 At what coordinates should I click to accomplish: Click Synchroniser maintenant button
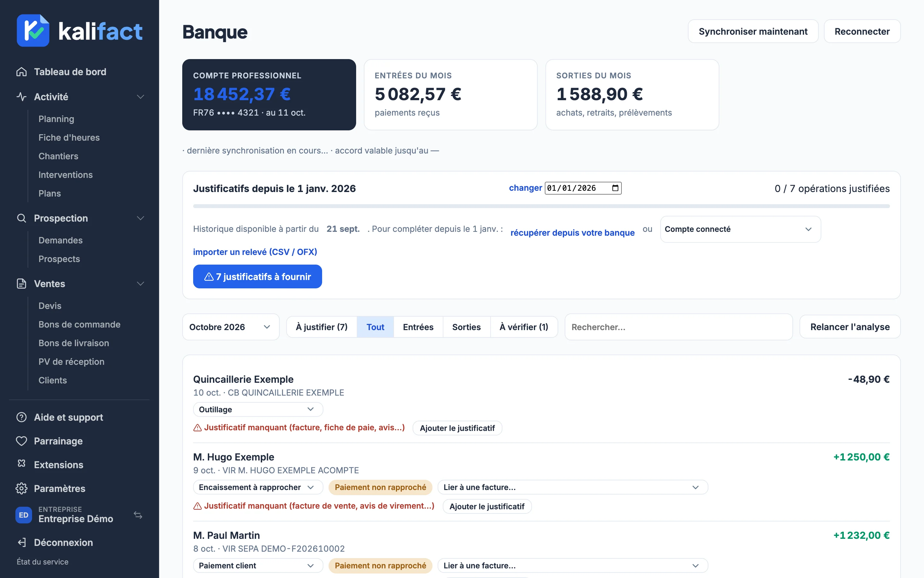coord(753,31)
